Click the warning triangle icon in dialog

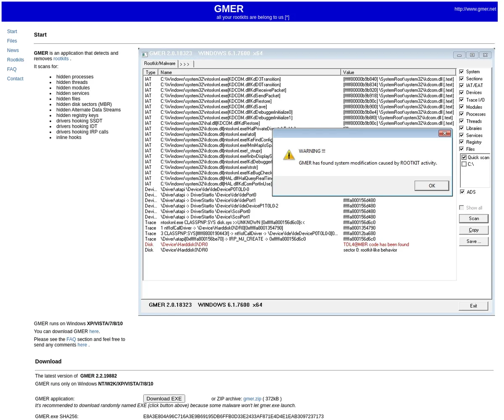[x=289, y=155]
